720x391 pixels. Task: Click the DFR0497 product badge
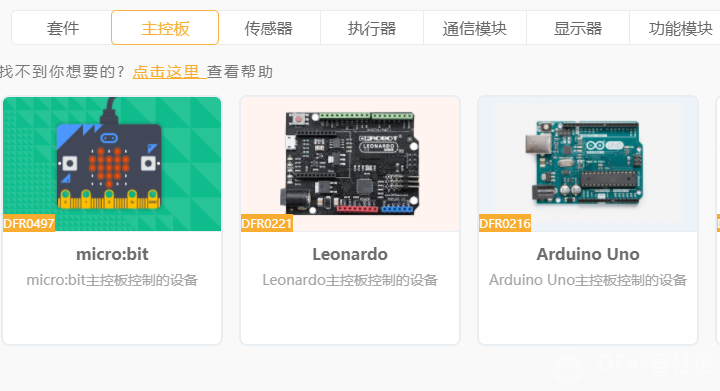pyautogui.click(x=29, y=223)
